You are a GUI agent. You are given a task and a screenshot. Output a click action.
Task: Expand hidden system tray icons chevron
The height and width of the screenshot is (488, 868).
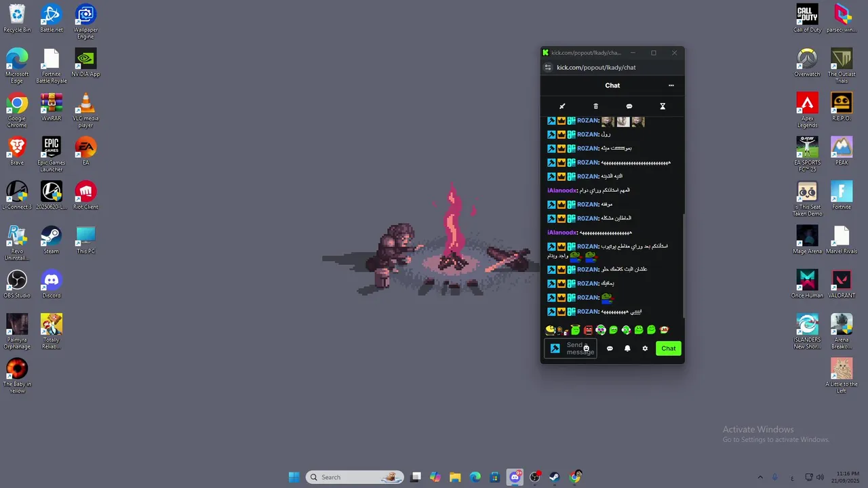tap(760, 477)
